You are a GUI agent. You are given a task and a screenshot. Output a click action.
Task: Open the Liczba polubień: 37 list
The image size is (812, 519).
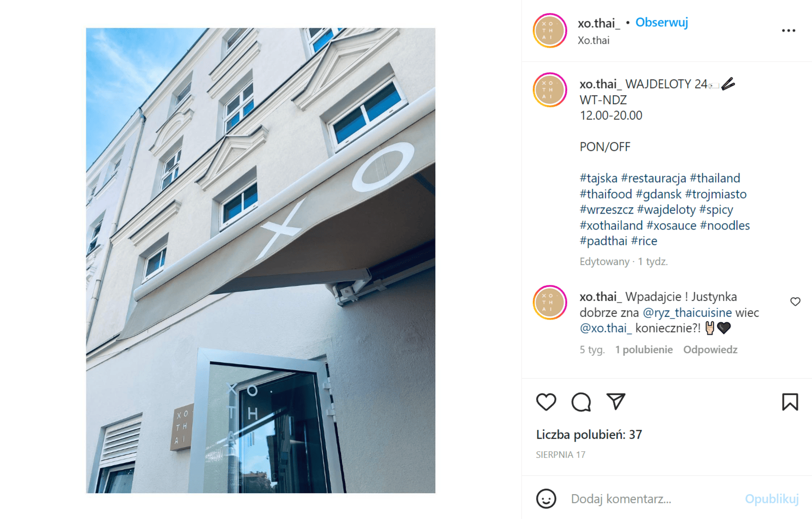[x=589, y=435]
